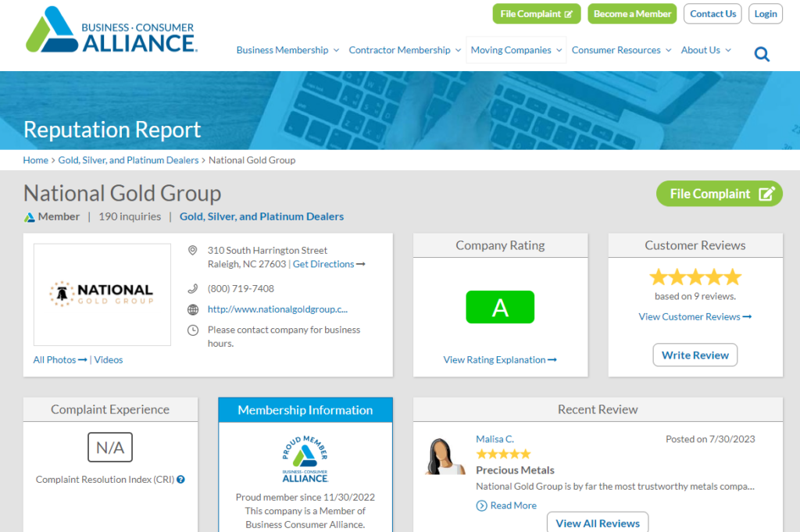Click the large File Complaint button beside National Gold Group

pyautogui.click(x=720, y=194)
